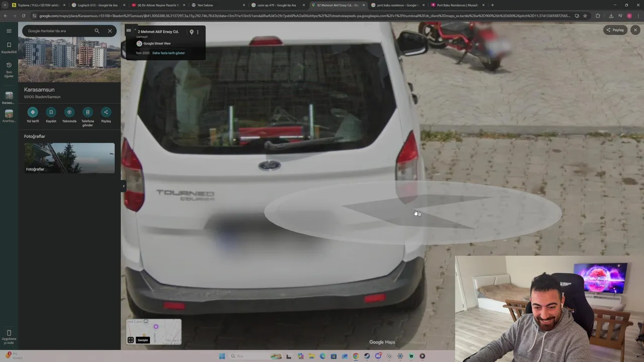
Task: Open three-dot menu on address card
Action: click(198, 32)
